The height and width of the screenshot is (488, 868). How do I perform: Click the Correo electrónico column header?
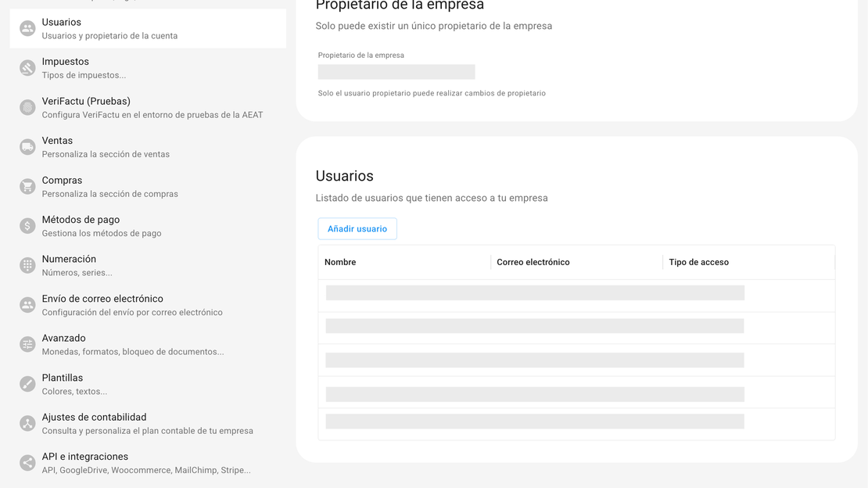(533, 263)
